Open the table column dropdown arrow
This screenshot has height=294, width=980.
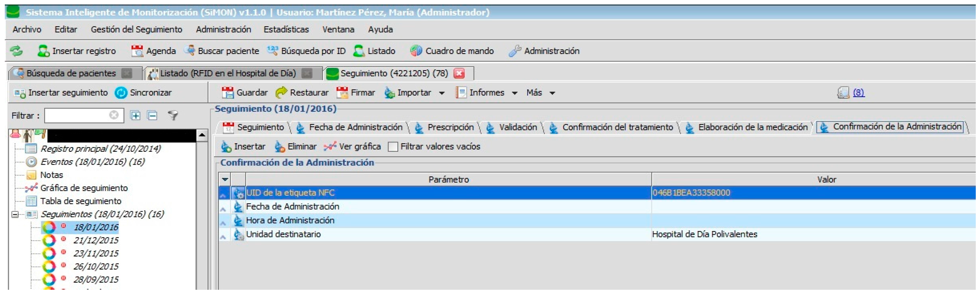(225, 179)
